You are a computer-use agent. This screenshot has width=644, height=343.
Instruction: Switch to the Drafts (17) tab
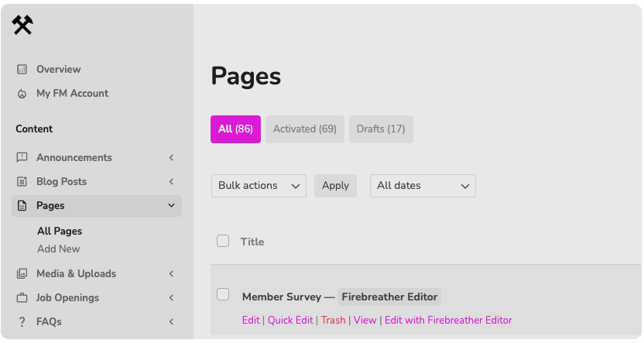(x=381, y=129)
